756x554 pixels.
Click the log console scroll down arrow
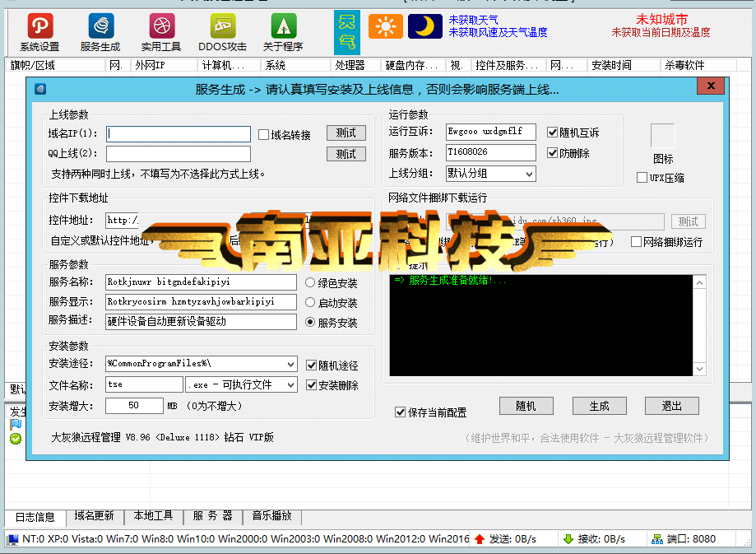click(699, 369)
